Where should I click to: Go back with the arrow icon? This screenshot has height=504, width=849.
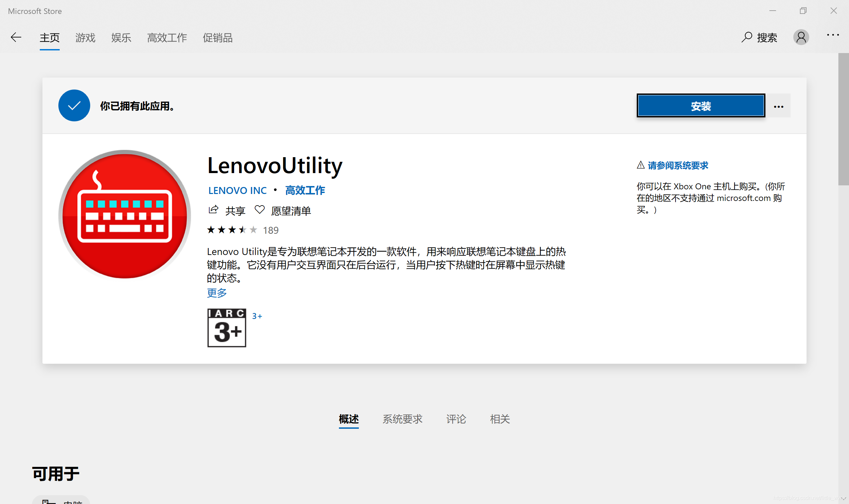coord(16,37)
